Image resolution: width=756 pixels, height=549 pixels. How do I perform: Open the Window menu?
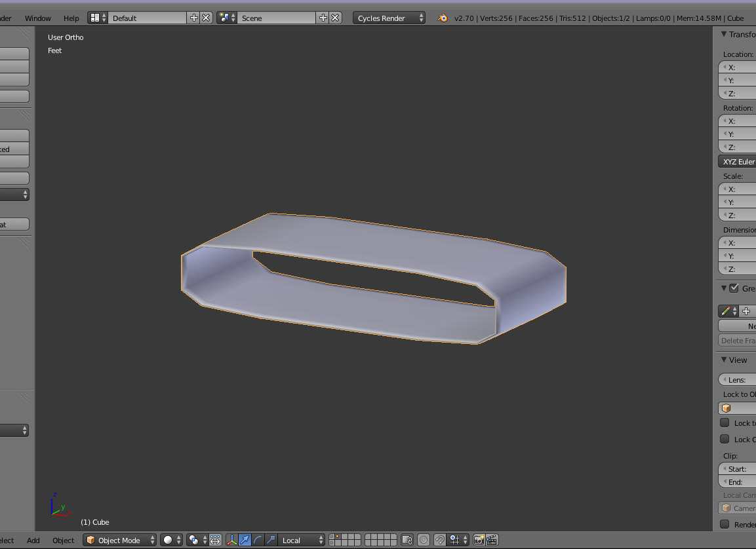37,18
